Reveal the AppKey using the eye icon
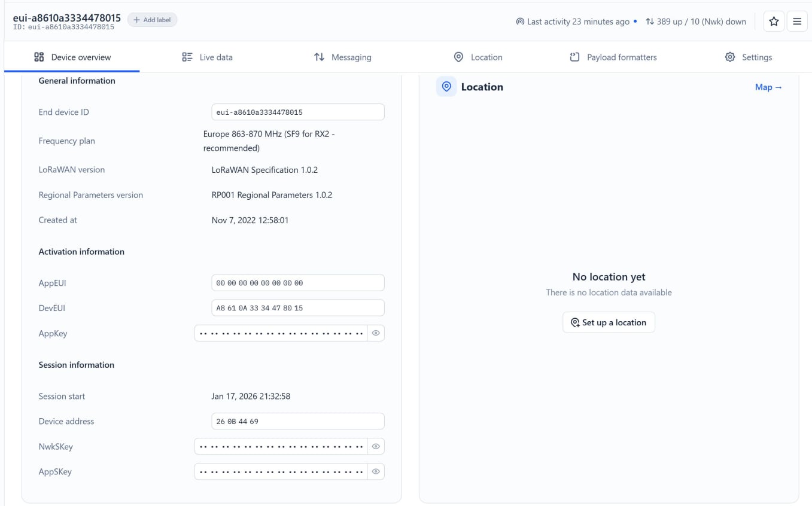 376,333
